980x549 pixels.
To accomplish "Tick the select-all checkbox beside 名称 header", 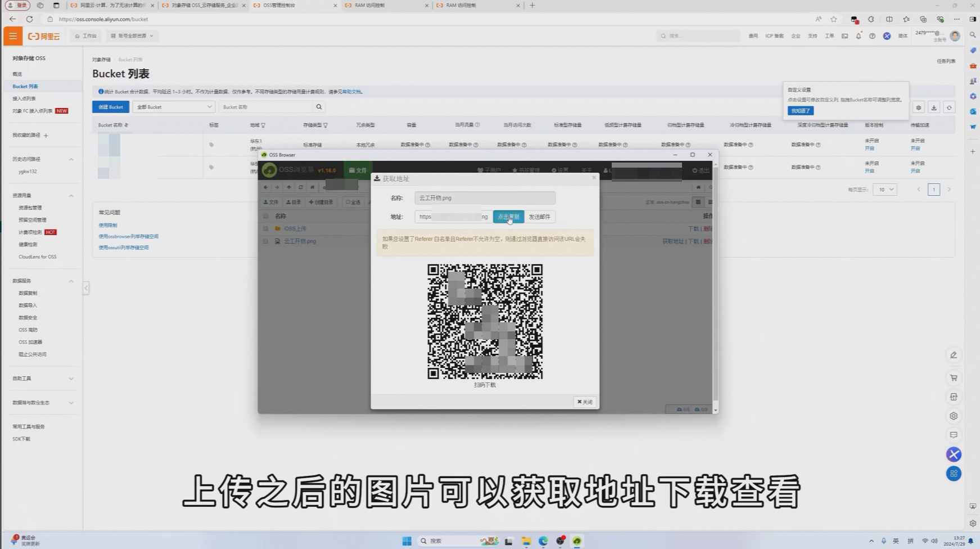I will [265, 216].
